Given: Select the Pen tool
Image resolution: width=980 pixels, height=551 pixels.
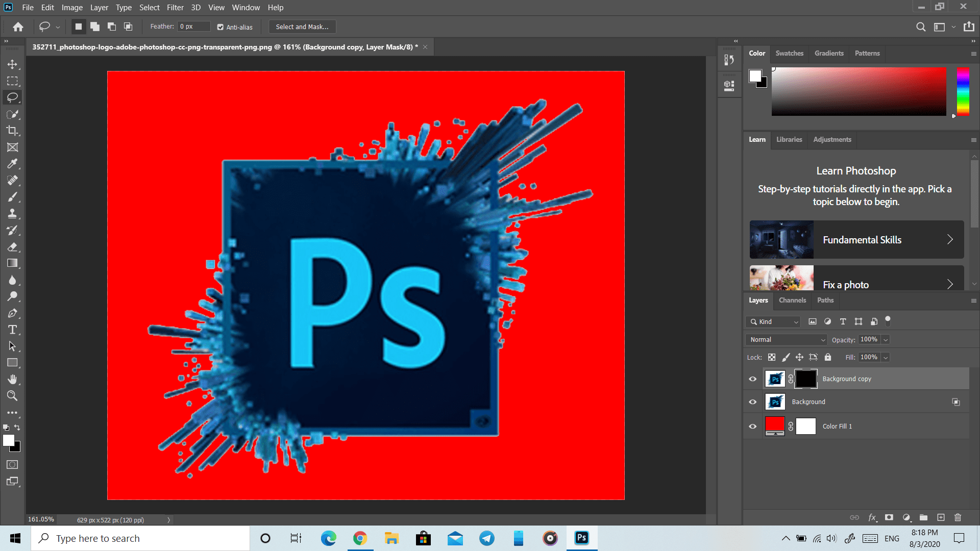Looking at the screenshot, I should tap(12, 313).
